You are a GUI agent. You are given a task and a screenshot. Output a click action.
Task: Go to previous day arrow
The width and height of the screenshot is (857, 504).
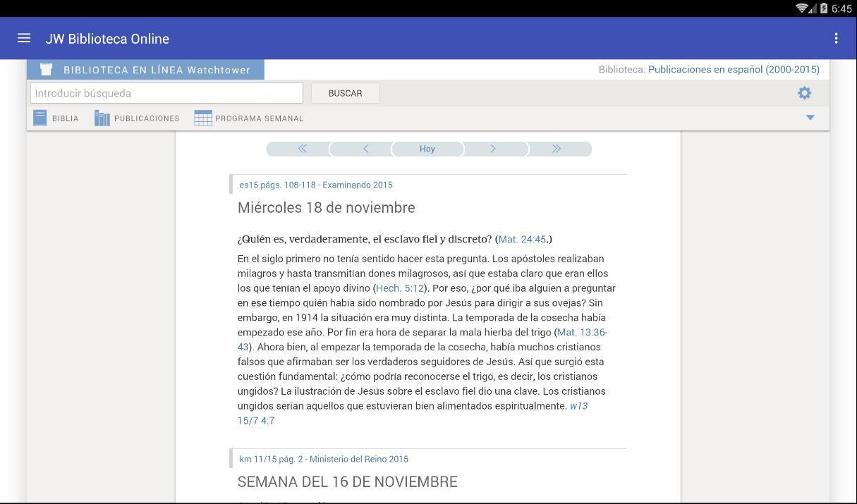tap(365, 149)
